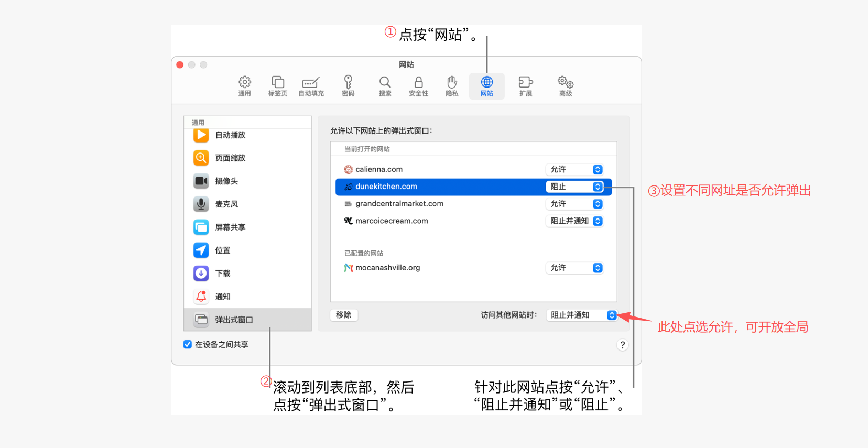Viewport: 868px width, 448px height.
Task: Click the 位置 location arrow icon
Action: tap(201, 250)
